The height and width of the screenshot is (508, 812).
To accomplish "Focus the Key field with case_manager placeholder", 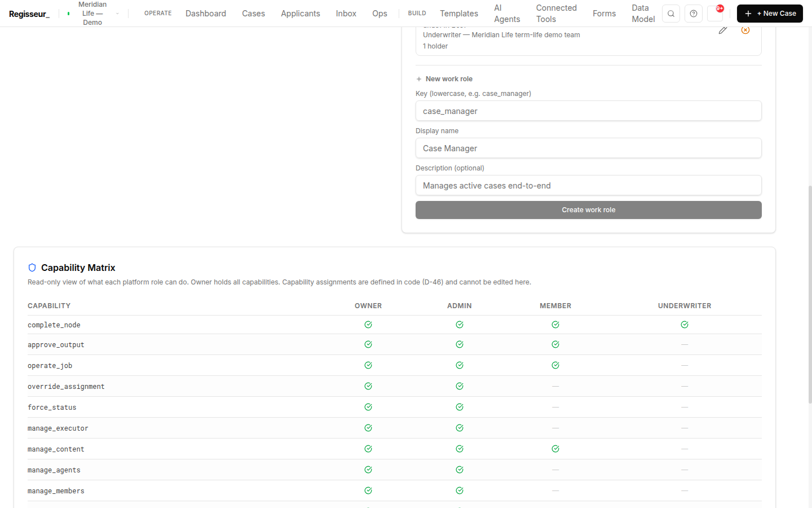I will 589,111.
